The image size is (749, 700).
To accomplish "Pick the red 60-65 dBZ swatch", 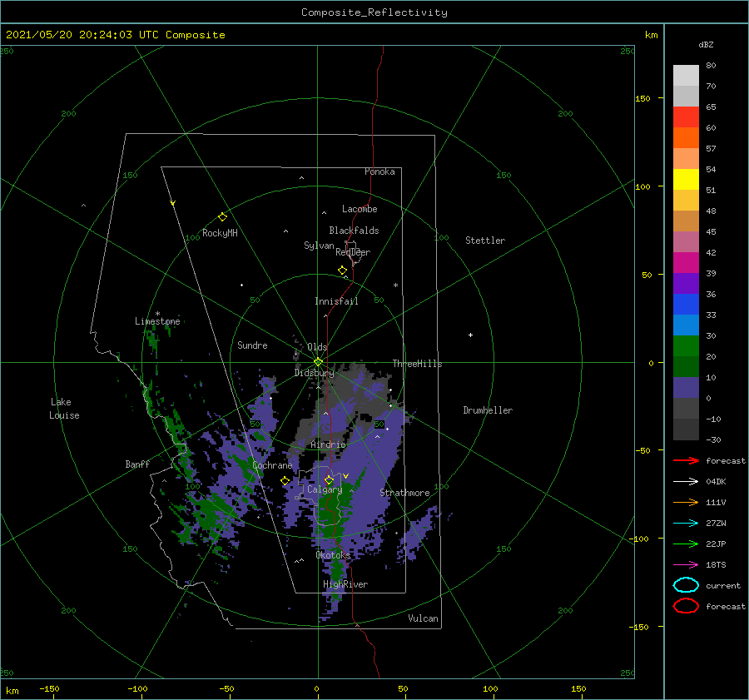I will pos(686,117).
